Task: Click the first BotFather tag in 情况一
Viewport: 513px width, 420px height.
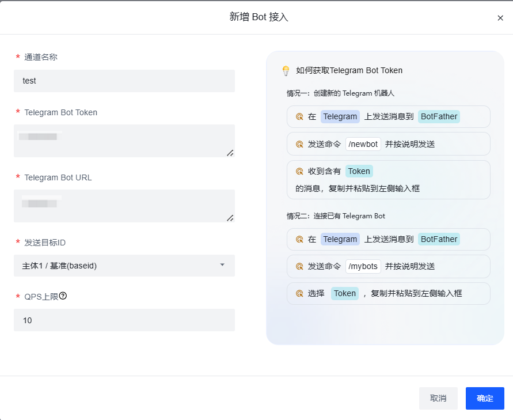Action: click(x=439, y=116)
